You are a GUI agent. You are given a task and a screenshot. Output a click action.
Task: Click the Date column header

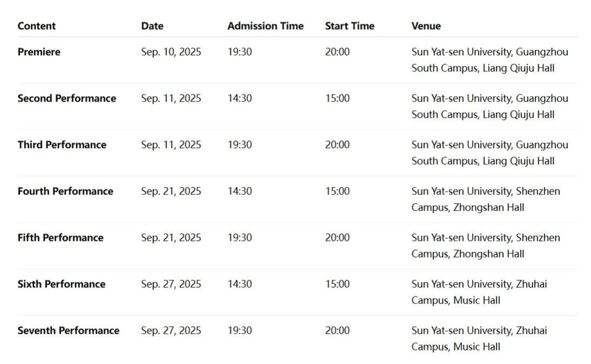(x=152, y=26)
